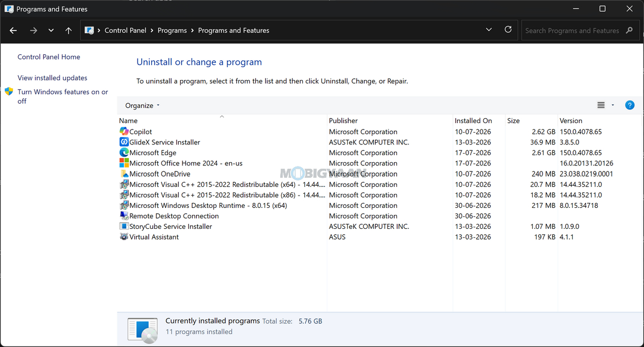
Task: Click the Remote Desktop Connection icon
Action: coord(124,216)
